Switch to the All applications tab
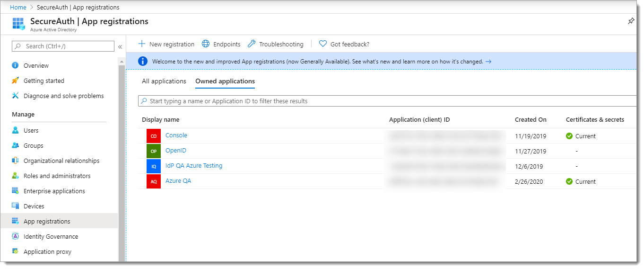Image resolution: width=644 pixels, height=269 pixels. [164, 81]
